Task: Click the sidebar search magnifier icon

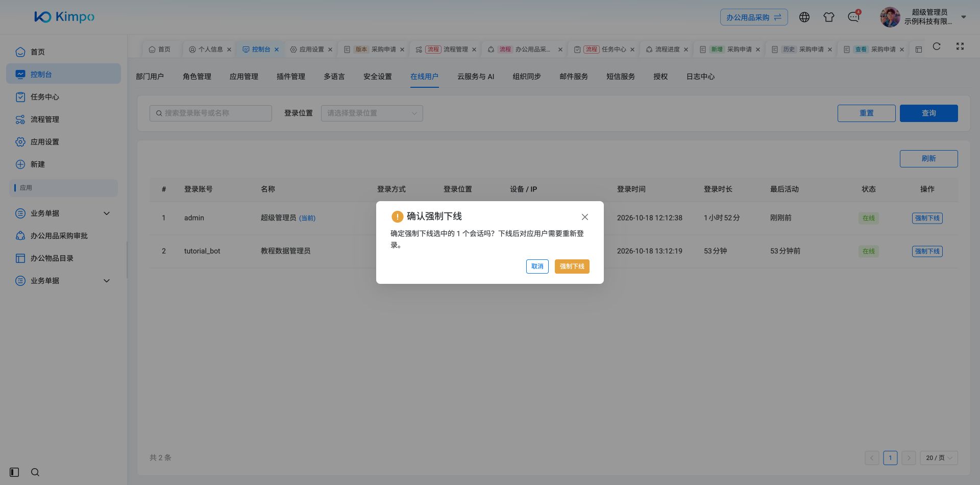Action: tap(35, 472)
